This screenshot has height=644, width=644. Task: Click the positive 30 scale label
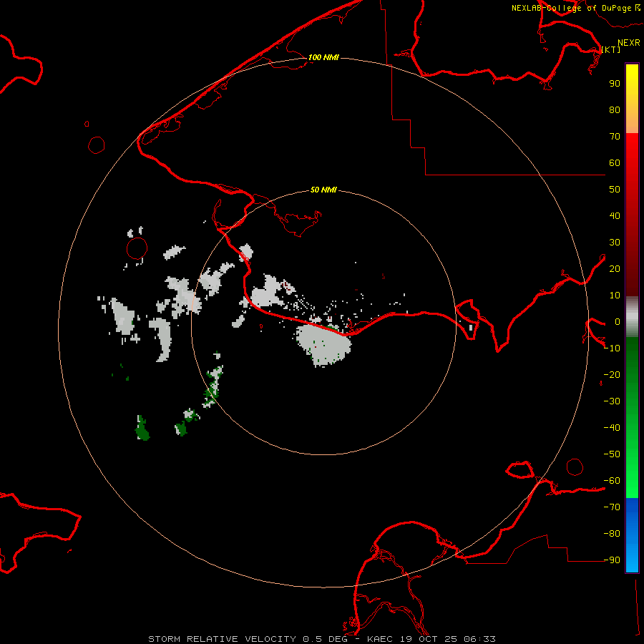click(x=615, y=243)
